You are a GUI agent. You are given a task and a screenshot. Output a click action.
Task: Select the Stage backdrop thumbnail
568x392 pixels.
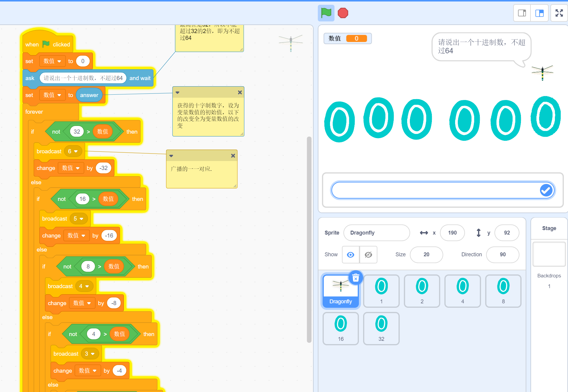tap(549, 254)
